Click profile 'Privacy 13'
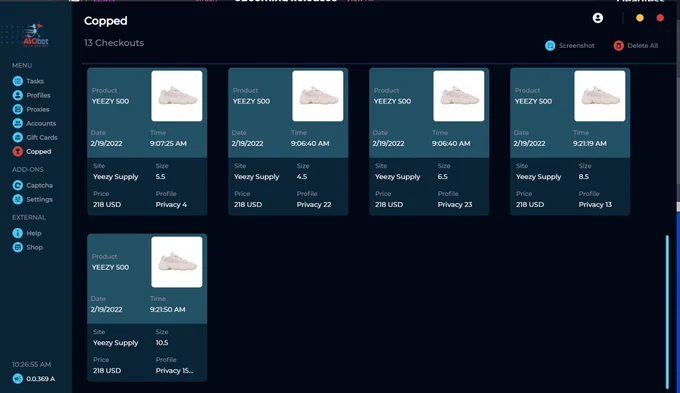680x393 pixels. tap(595, 205)
